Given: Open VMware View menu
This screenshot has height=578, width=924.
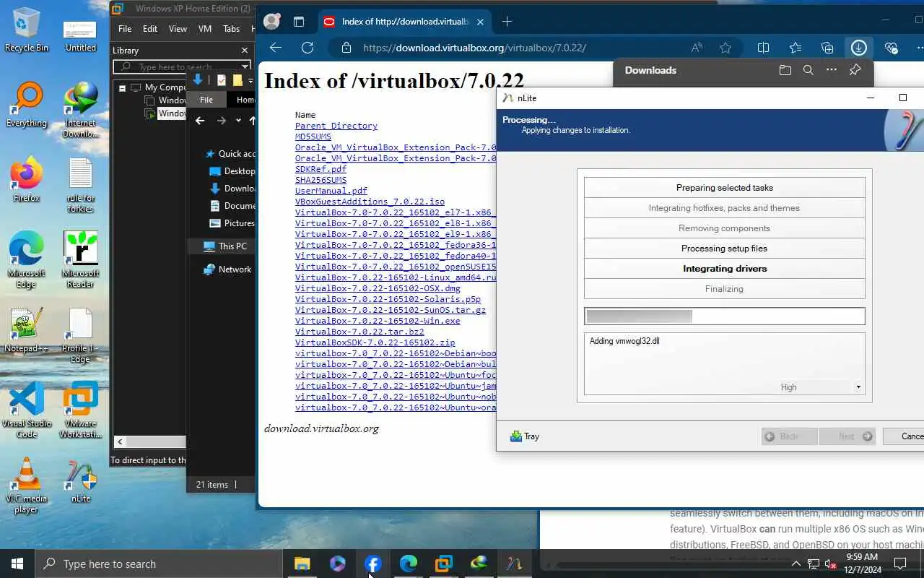Looking at the screenshot, I should [x=178, y=29].
